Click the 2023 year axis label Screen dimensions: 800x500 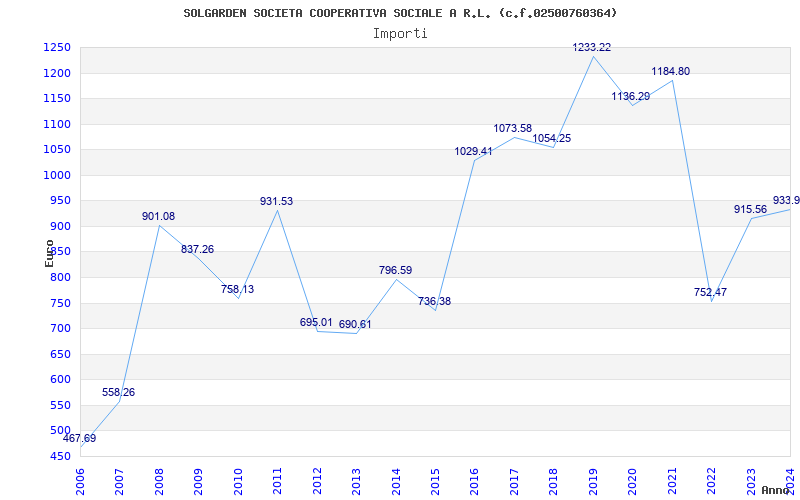coord(751,482)
